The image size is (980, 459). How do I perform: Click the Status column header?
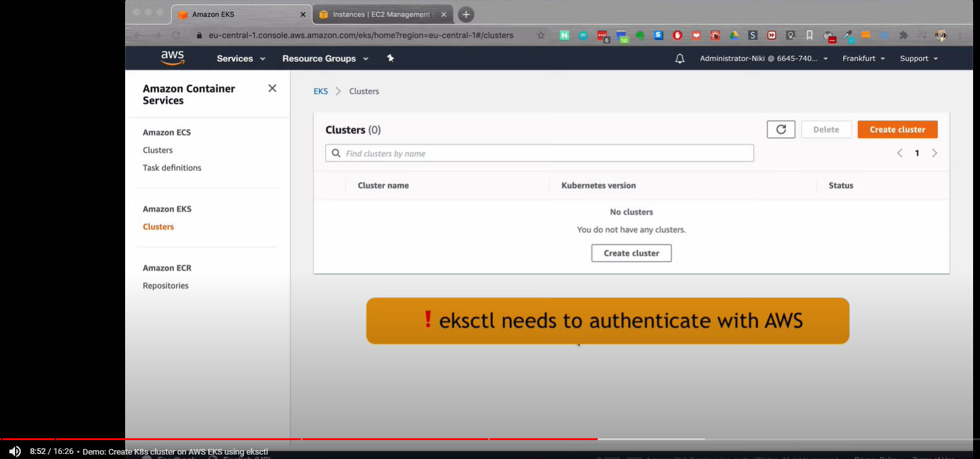(x=841, y=185)
